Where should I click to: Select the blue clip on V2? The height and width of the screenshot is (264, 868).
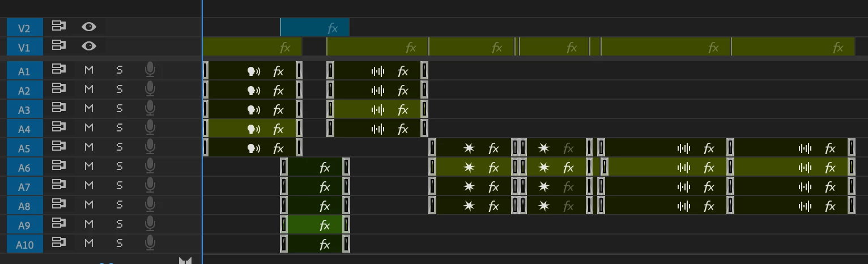[x=315, y=27]
